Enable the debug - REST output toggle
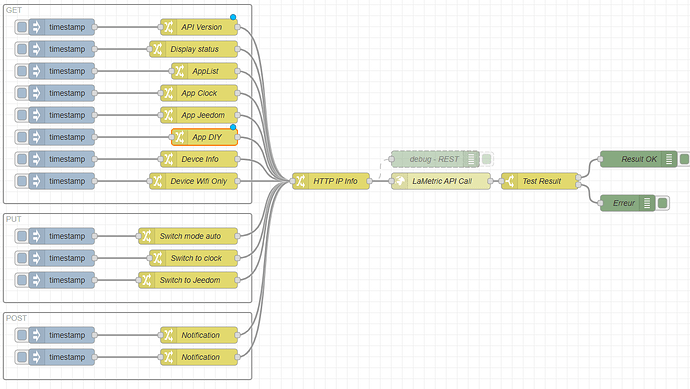 [486, 159]
